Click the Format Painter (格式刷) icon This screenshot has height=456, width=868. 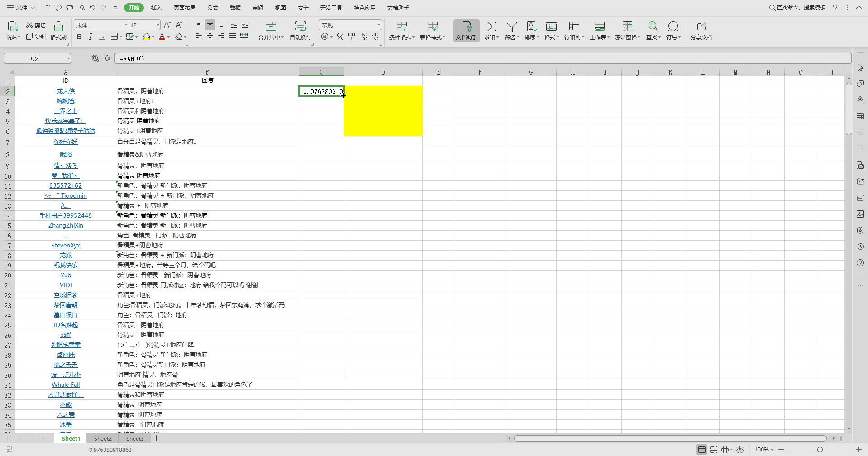(58, 26)
